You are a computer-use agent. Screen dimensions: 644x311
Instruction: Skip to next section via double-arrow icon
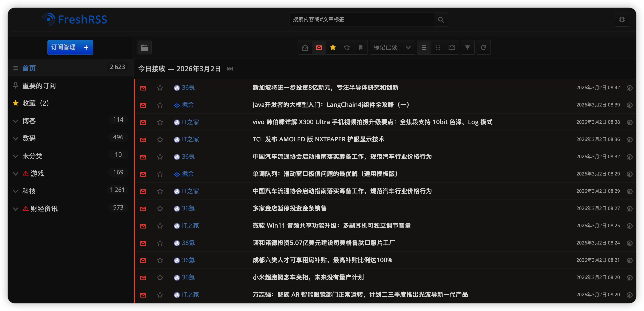tap(230, 69)
